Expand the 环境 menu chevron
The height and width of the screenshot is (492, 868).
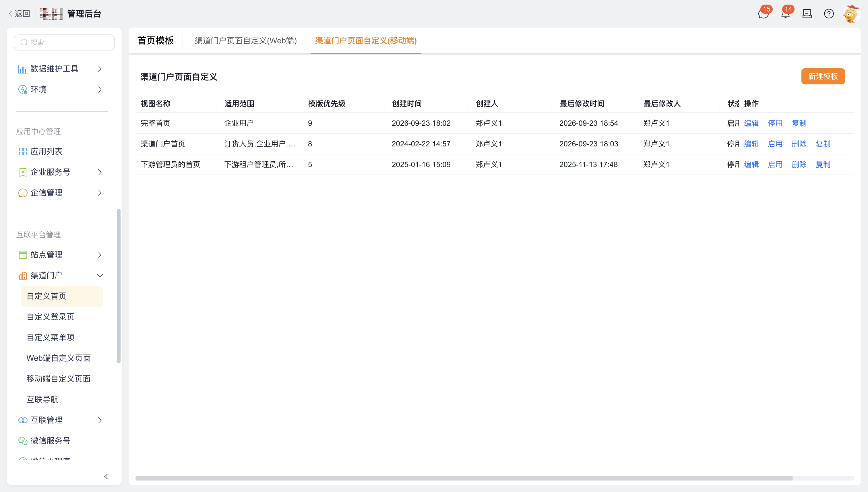(100, 90)
